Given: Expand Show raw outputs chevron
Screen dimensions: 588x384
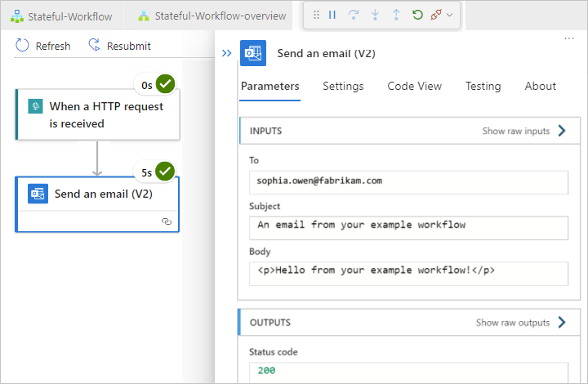Looking at the screenshot, I should point(561,323).
